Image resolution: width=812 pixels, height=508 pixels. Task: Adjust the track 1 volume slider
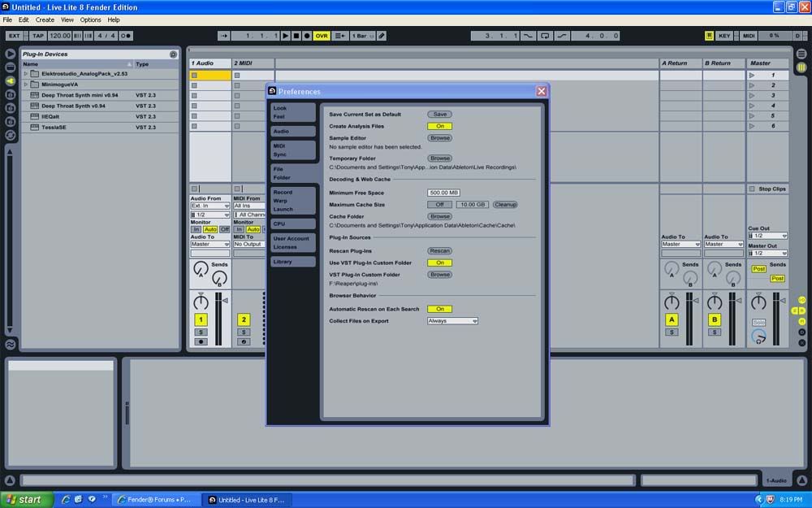click(218, 317)
